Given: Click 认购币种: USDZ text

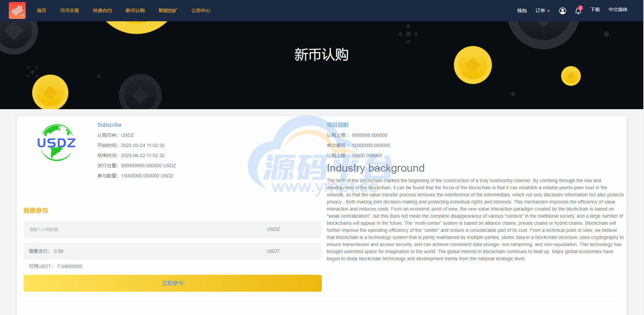Looking at the screenshot, I should pos(116,135).
